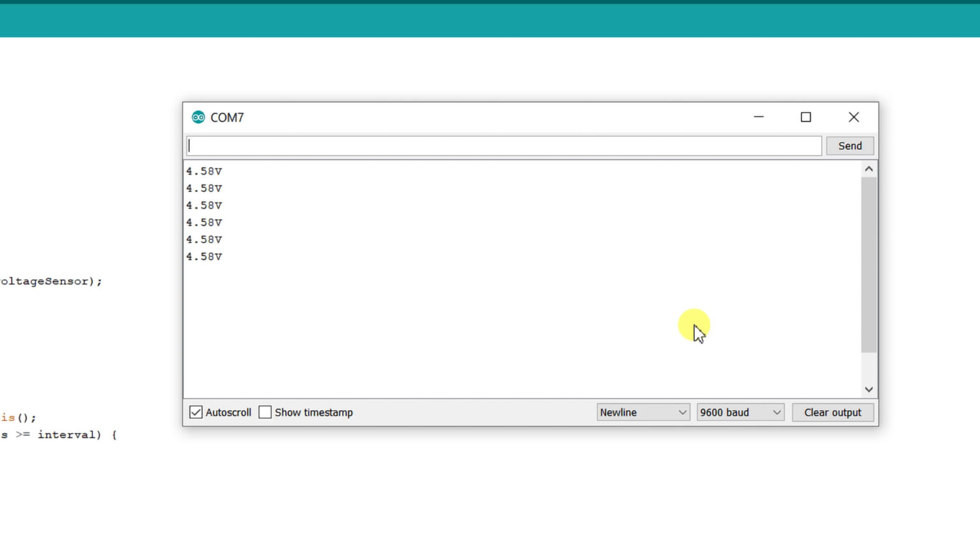Open the Newline line-ending dropdown
The width and height of the screenshot is (980, 551).
[x=642, y=413]
